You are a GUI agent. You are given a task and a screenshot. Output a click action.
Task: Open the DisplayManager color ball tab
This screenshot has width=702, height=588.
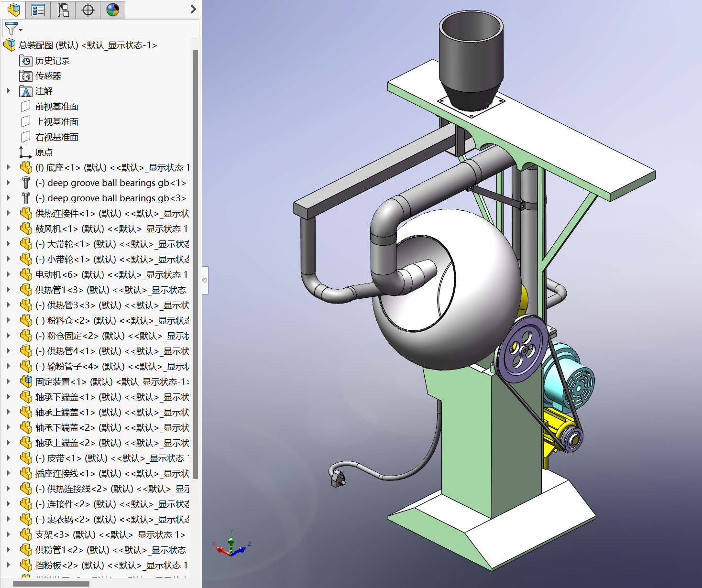[x=113, y=10]
